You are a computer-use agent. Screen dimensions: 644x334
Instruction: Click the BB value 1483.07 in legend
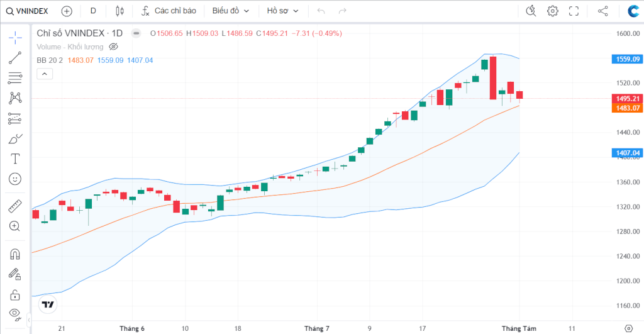click(80, 60)
